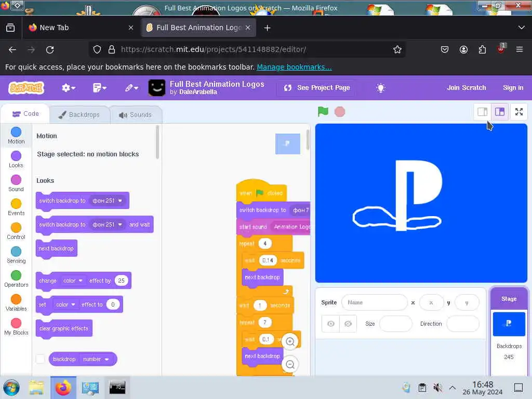Switch to the Code tab

(x=25, y=114)
